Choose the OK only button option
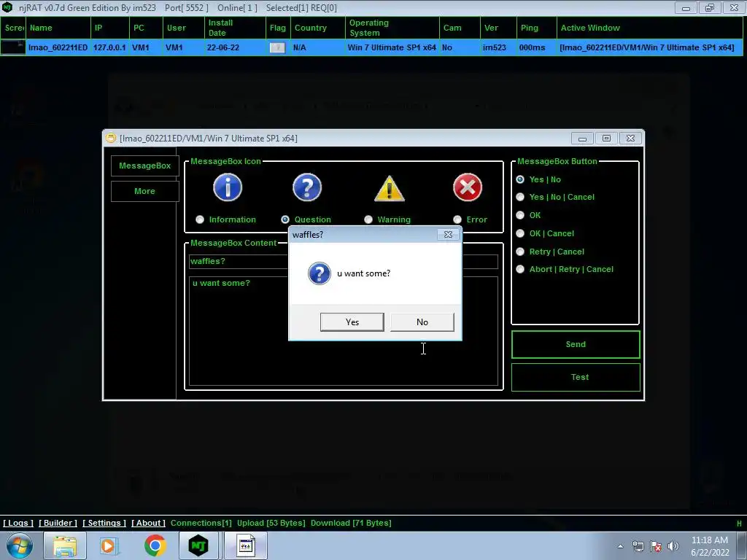747x560 pixels. click(520, 215)
